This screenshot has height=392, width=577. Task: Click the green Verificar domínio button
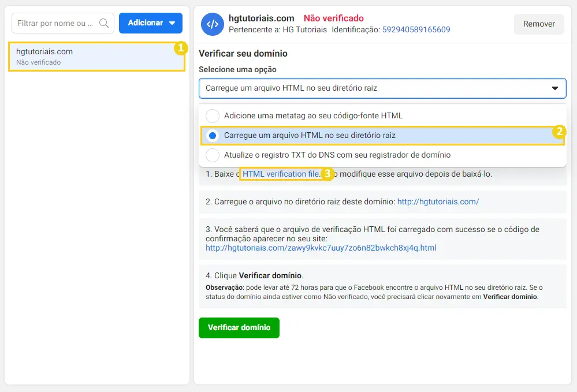(239, 328)
